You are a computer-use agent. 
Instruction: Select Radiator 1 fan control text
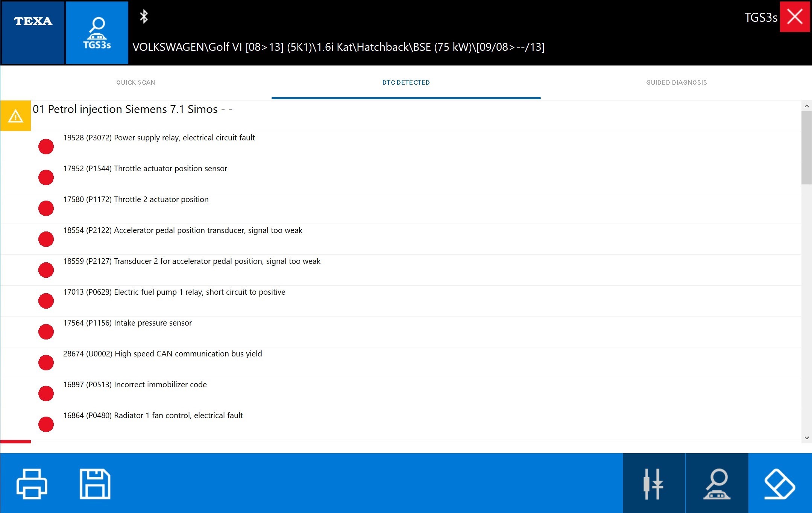153,416
